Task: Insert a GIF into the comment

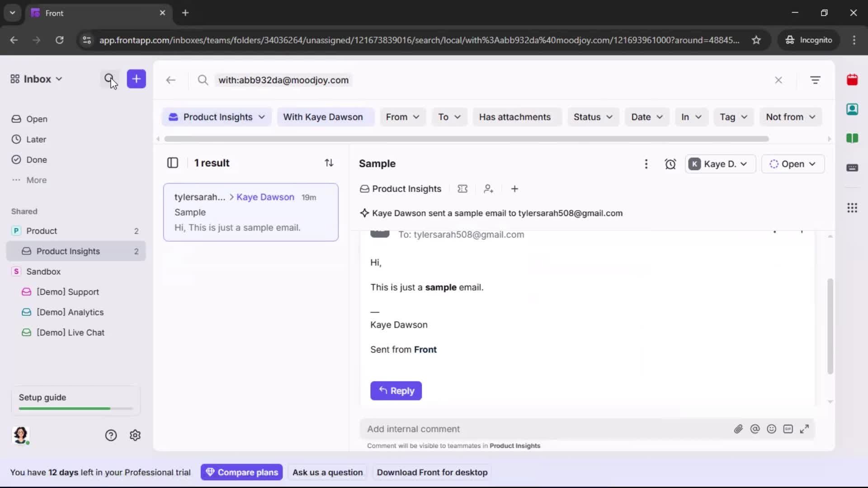Action: tap(788, 429)
